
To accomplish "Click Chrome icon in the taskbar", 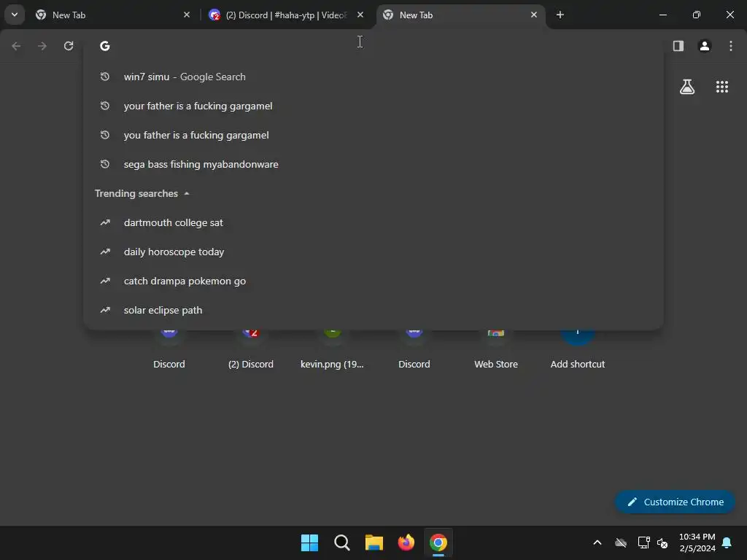I will click(438, 542).
